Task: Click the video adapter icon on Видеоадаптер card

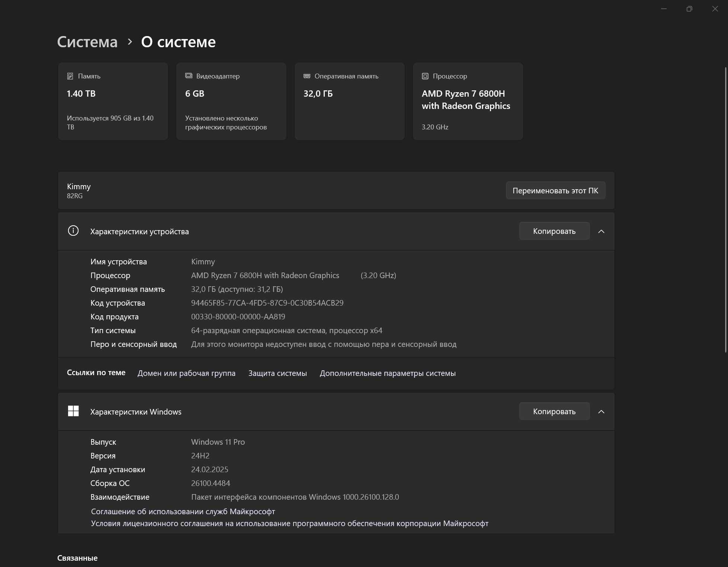Action: coord(189,76)
